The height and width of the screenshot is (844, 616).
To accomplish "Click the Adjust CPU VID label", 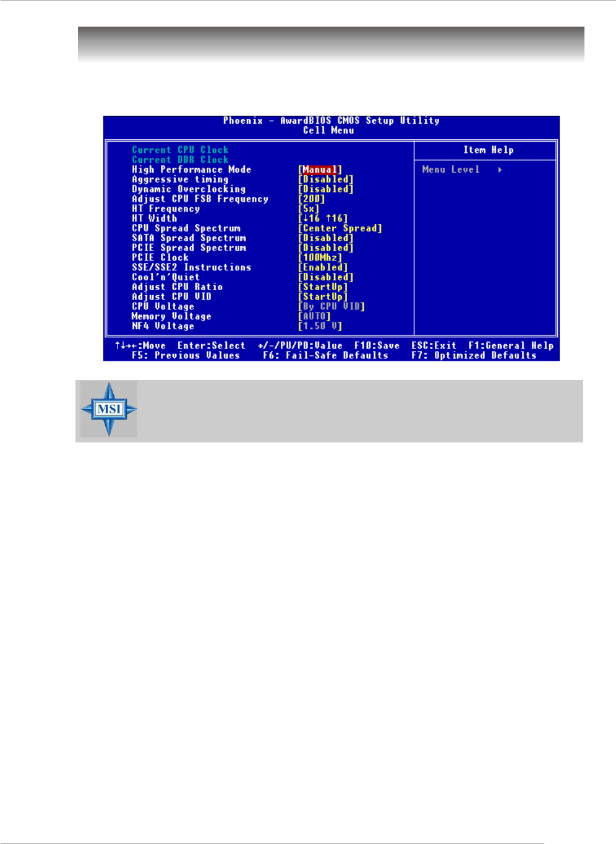I will pos(171,297).
